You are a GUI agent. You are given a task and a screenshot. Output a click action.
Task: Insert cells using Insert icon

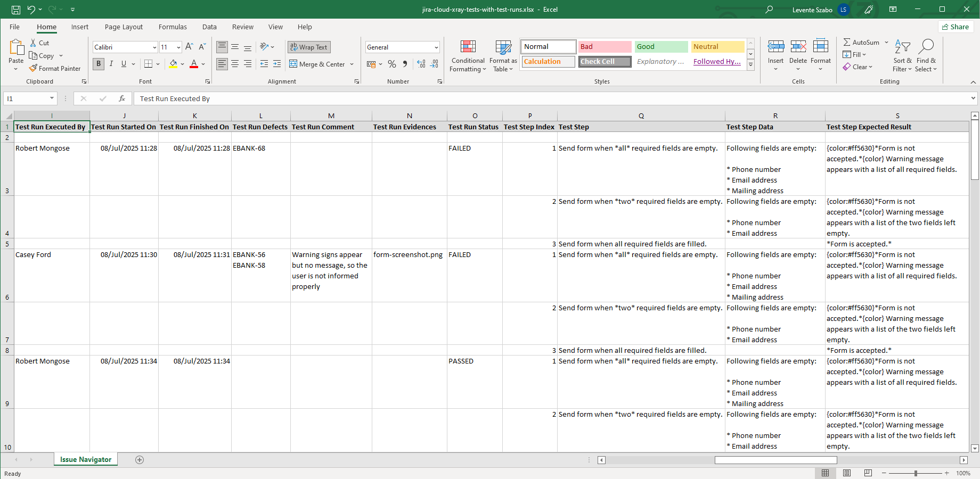775,46
